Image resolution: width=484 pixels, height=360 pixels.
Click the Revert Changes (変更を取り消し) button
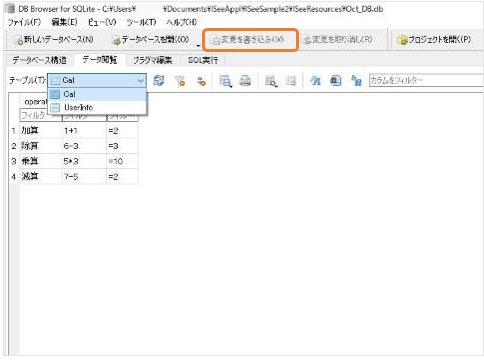[337, 40]
